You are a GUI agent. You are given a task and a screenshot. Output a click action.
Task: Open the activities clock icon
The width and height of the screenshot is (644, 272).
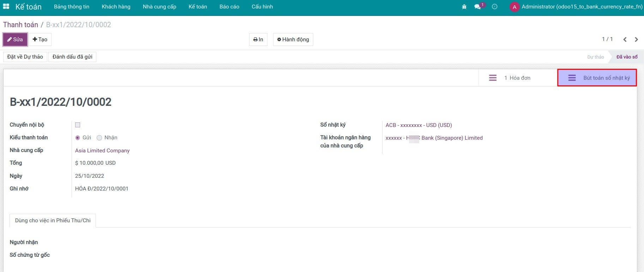click(494, 7)
